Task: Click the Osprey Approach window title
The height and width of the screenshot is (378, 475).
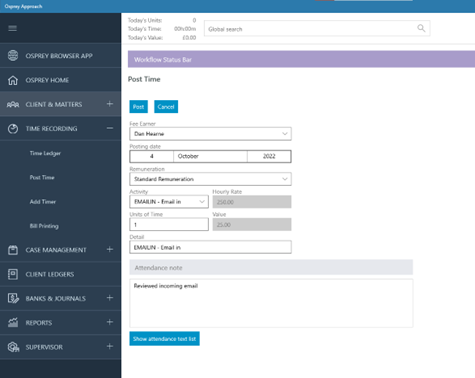Action: point(23,6)
